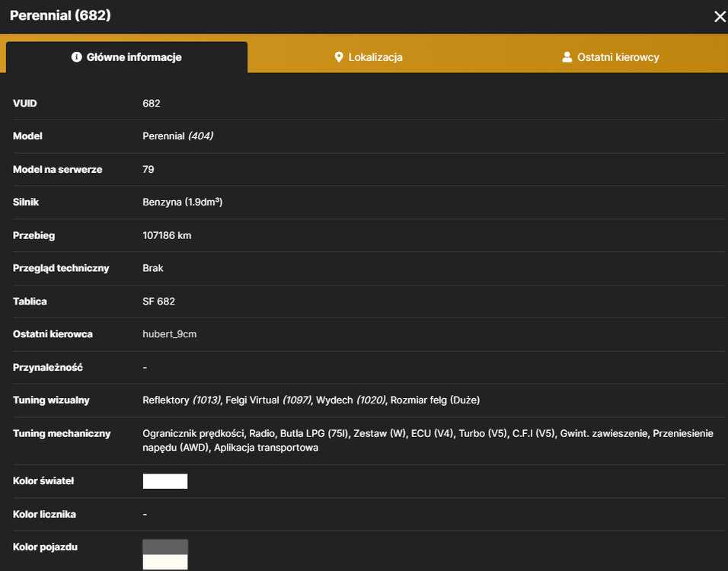The width and height of the screenshot is (728, 571).
Task: Click the Silnik label
Action: (26, 202)
